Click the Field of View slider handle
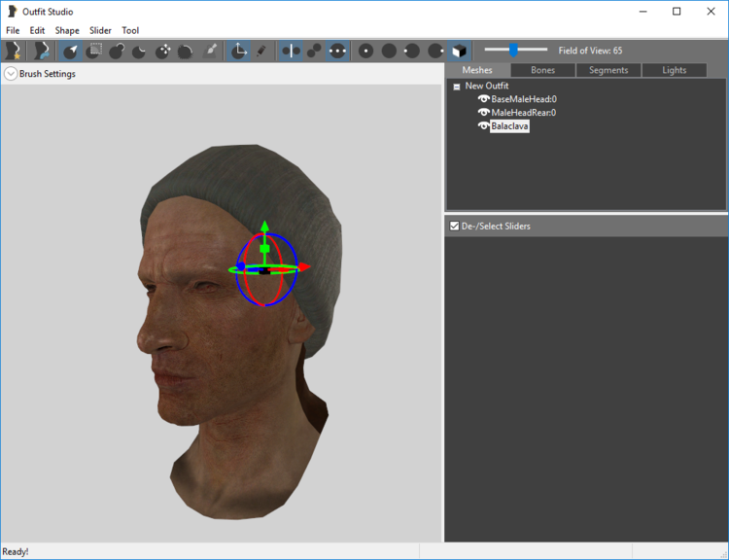 coord(513,50)
